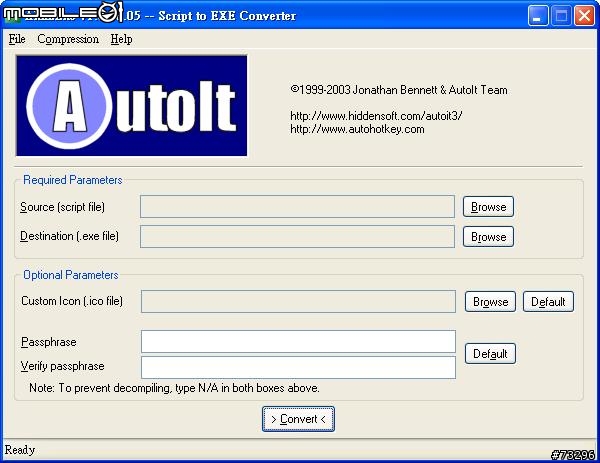Browse for the destination exe file
Screen dimensions: 600x463
(488, 237)
